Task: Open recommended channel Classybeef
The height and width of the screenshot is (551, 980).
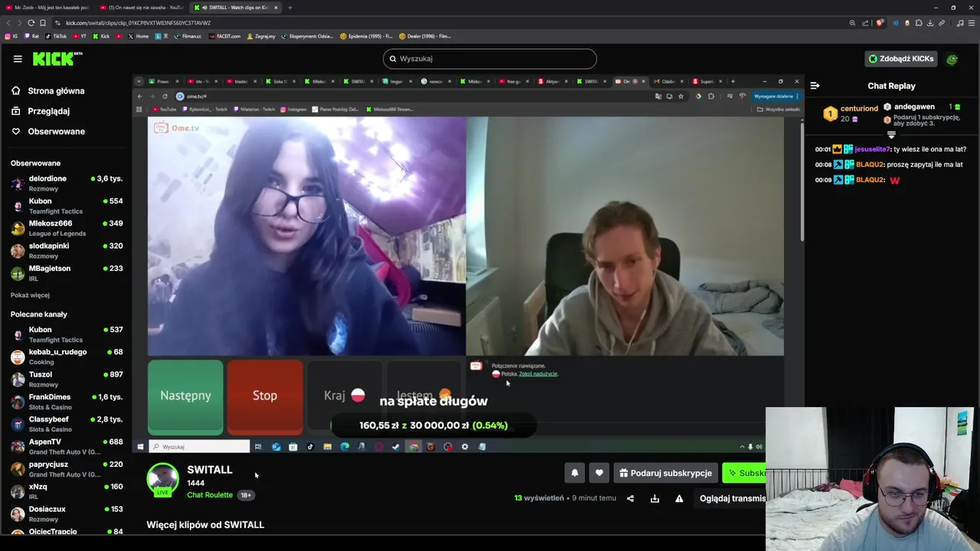Action: [67, 424]
